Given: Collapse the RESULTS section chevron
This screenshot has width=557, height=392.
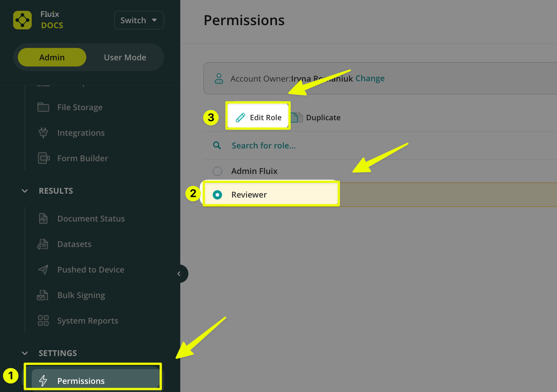Looking at the screenshot, I should pos(25,191).
